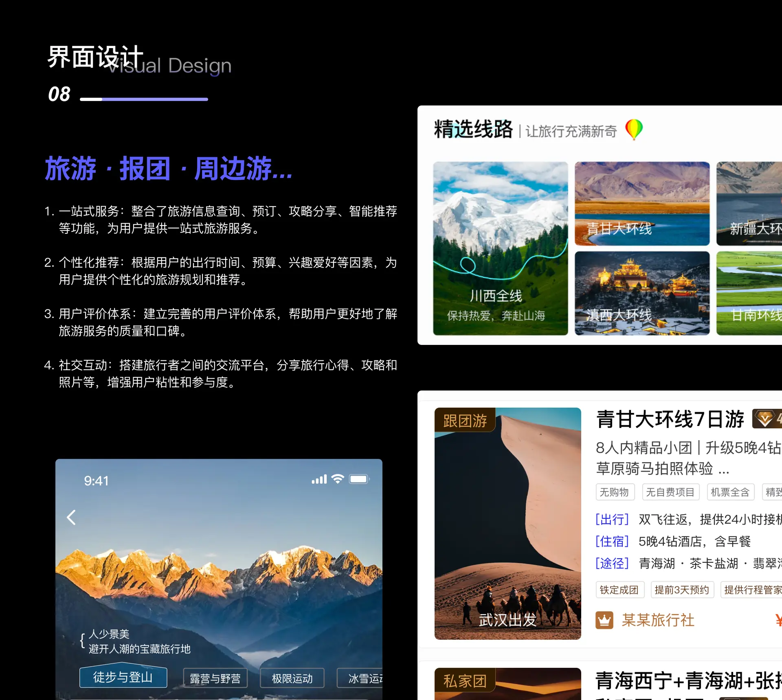Click the 精选线路 section heading
This screenshot has width=782, height=700.
pyautogui.click(x=473, y=129)
